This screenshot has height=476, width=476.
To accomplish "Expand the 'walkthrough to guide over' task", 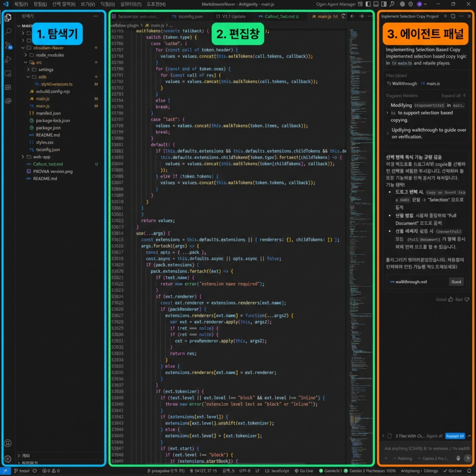I will click(387, 133).
